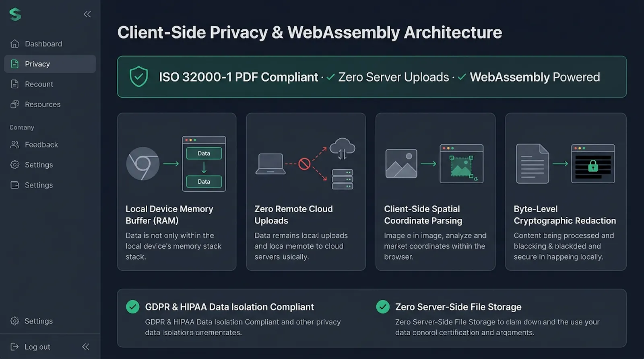Log out of the application

click(31, 347)
